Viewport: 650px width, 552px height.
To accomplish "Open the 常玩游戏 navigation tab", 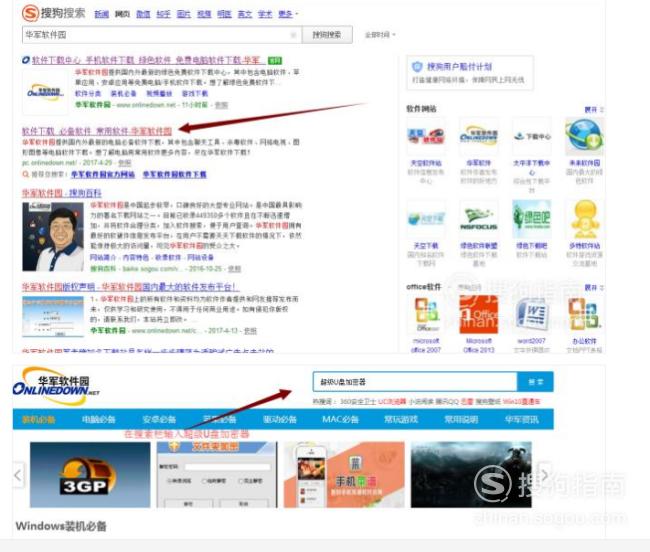I will [x=401, y=419].
